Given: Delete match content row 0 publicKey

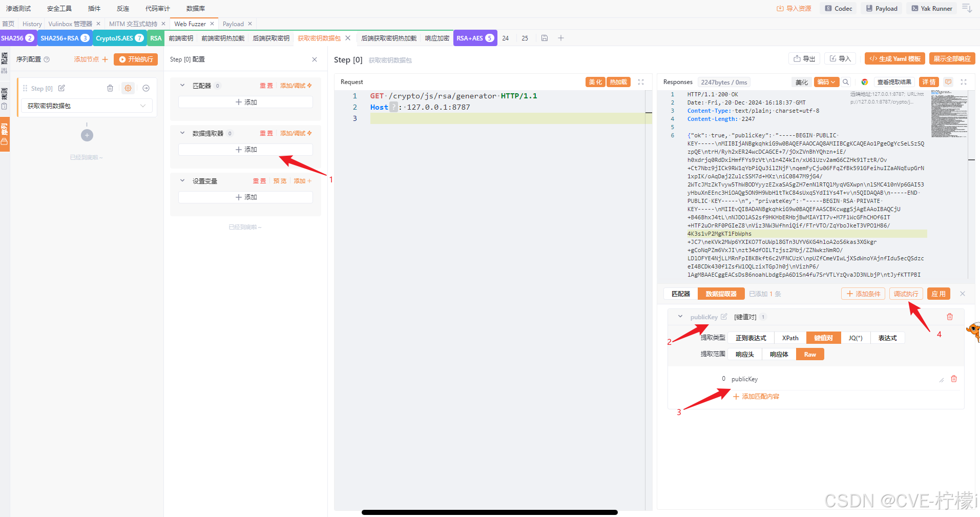Looking at the screenshot, I should [x=954, y=379].
